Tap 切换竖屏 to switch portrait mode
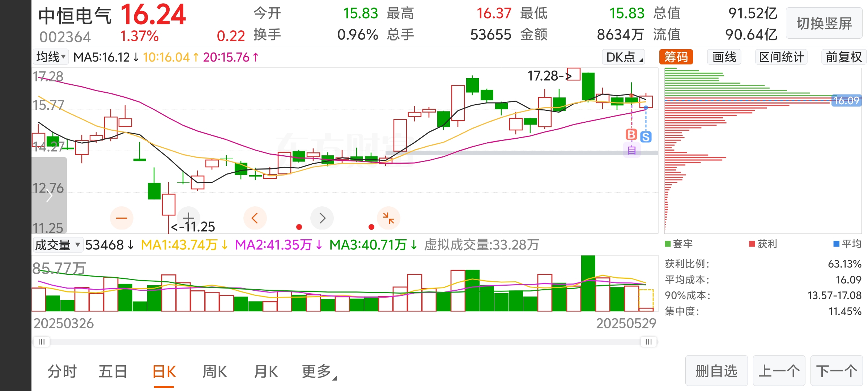The image size is (868, 391). pyautogui.click(x=824, y=24)
